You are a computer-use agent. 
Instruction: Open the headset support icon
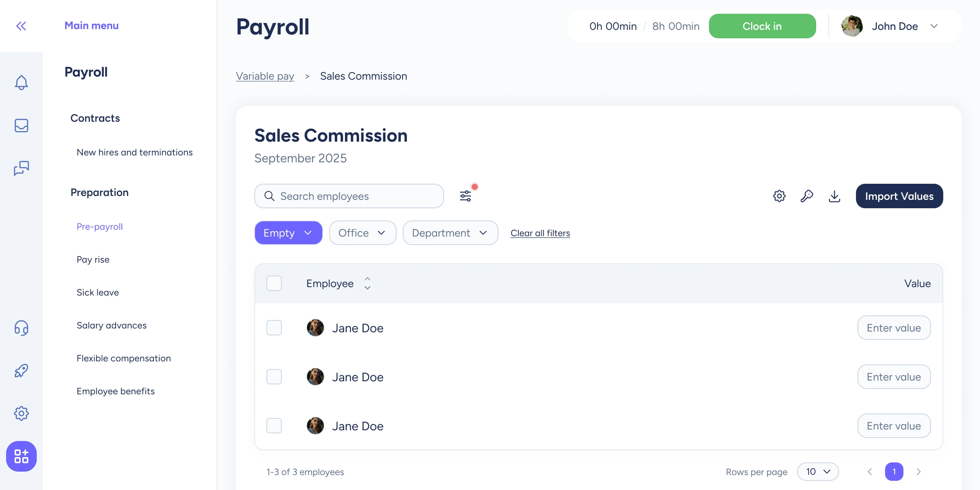21,328
